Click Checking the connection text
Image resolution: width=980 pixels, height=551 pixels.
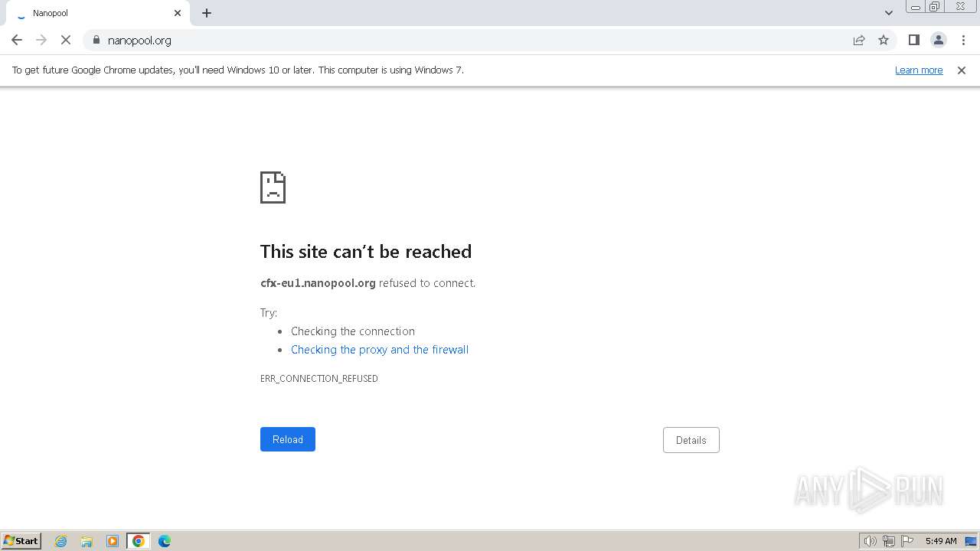[353, 331]
